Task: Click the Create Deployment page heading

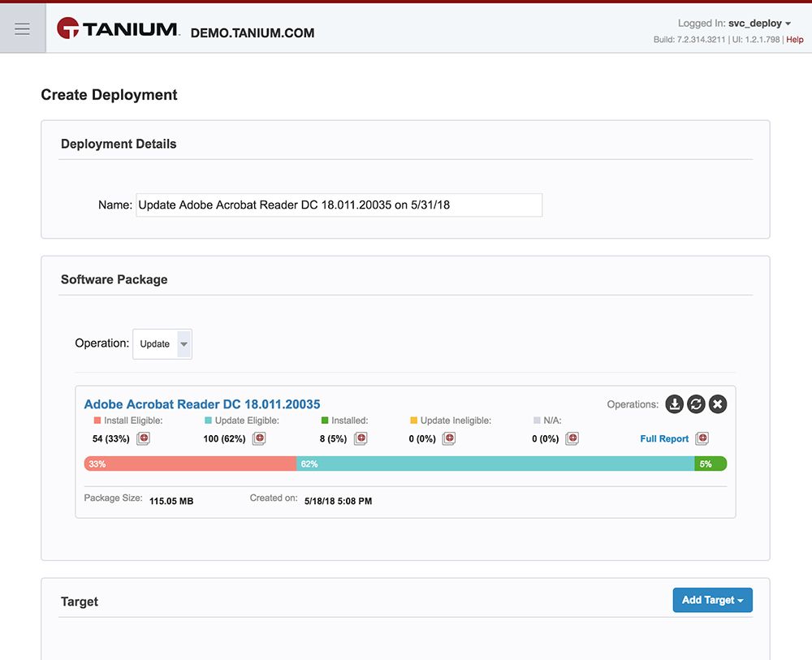Action: 110,95
